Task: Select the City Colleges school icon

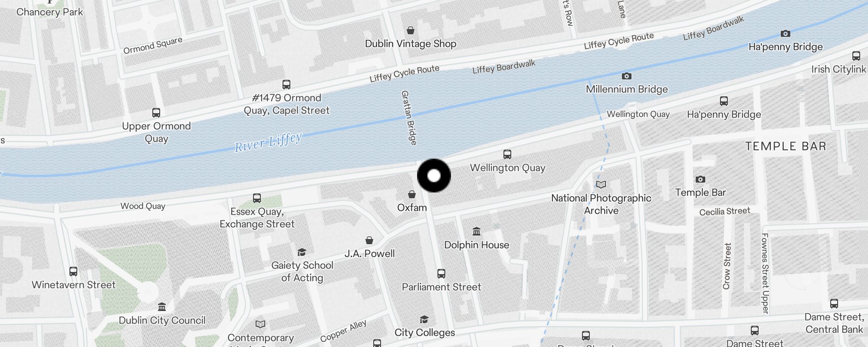Action: point(424,320)
